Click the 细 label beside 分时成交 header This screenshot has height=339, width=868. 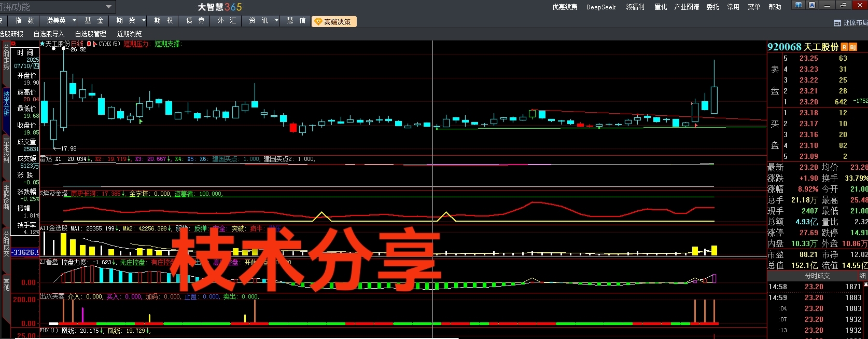862,276
